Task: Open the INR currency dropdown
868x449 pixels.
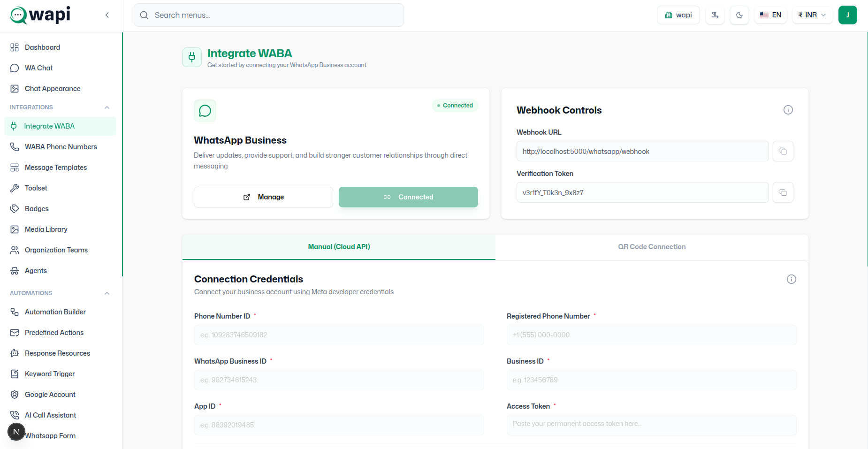Action: click(x=812, y=15)
